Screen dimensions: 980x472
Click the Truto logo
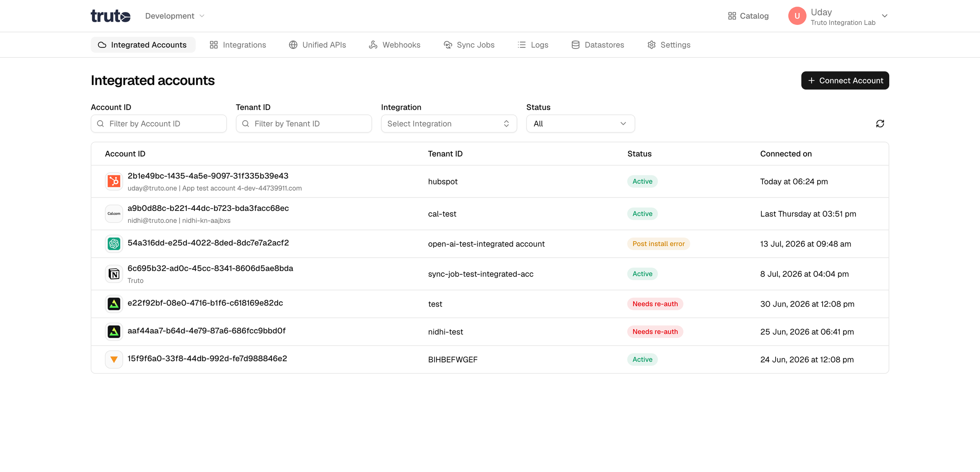[x=110, y=16]
